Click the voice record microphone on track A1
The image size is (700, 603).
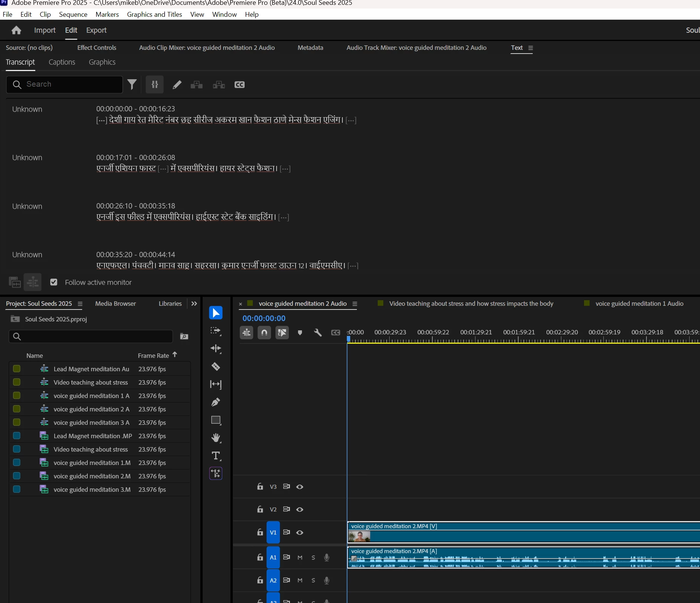pyautogui.click(x=327, y=557)
